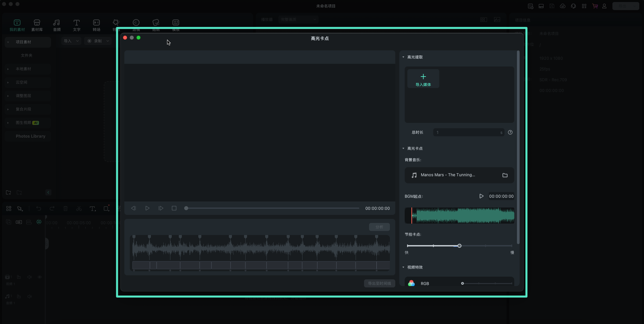Collapse the 高光提取 section
This screenshot has height=324, width=644.
(x=403, y=57)
